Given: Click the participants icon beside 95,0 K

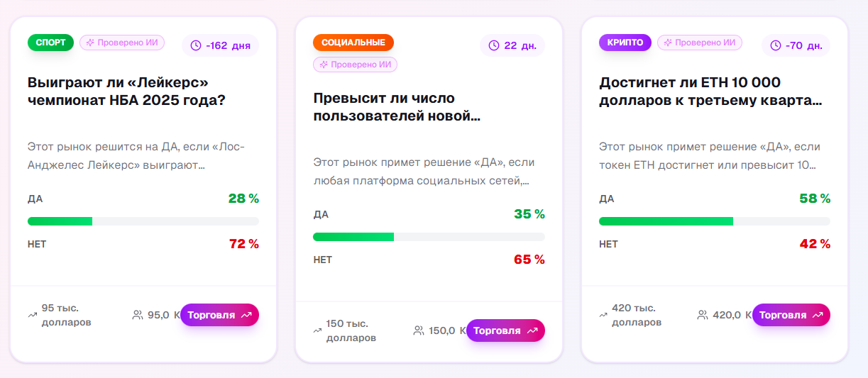Looking at the screenshot, I should tap(138, 315).
